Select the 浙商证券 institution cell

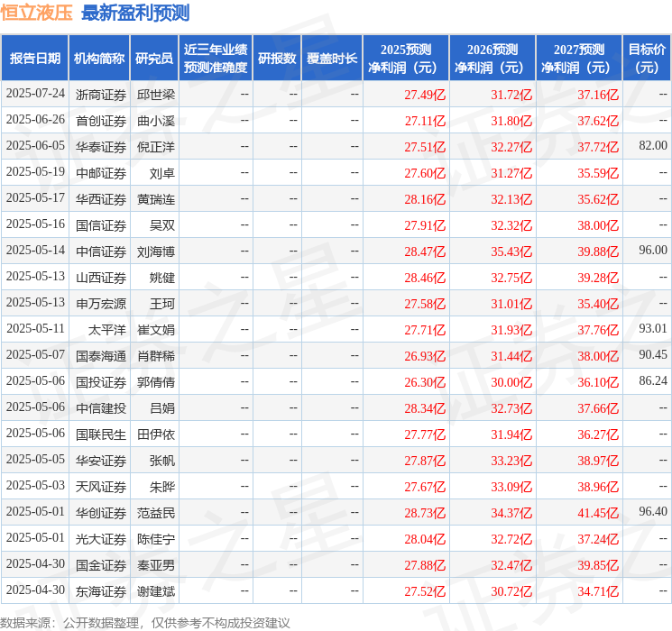pyautogui.click(x=101, y=95)
